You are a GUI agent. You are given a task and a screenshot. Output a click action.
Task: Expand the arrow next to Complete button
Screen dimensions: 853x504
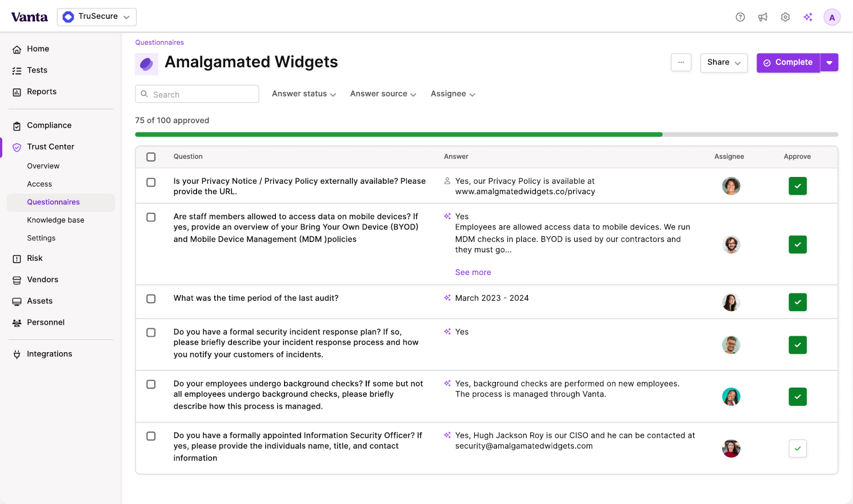[830, 63]
